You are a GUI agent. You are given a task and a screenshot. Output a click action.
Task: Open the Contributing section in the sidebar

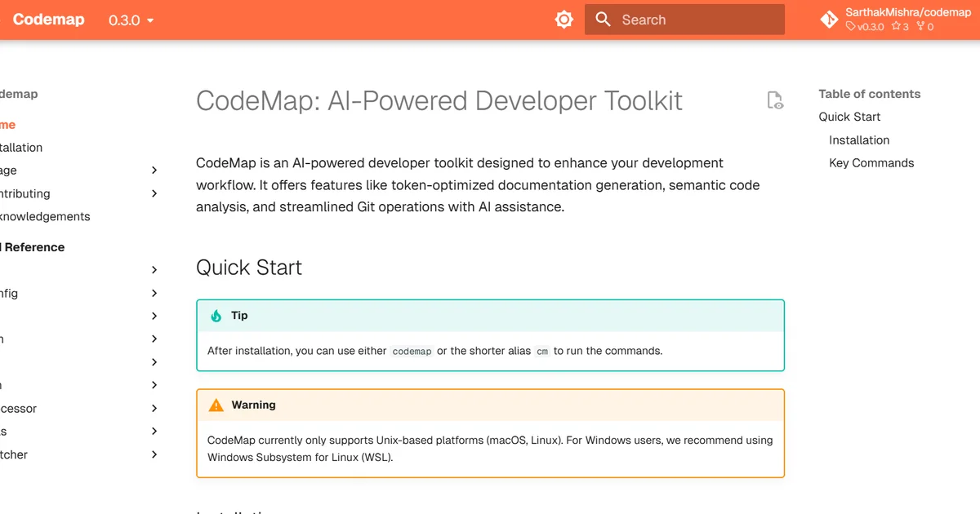24,193
